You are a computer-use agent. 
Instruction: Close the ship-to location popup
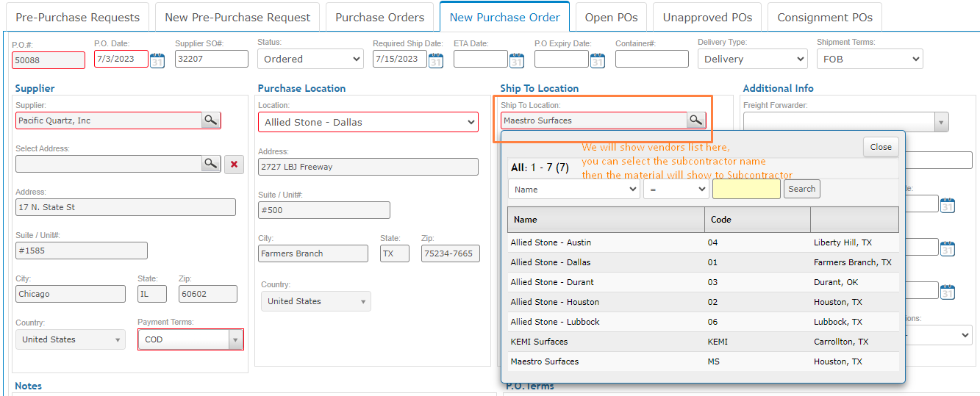tap(881, 147)
